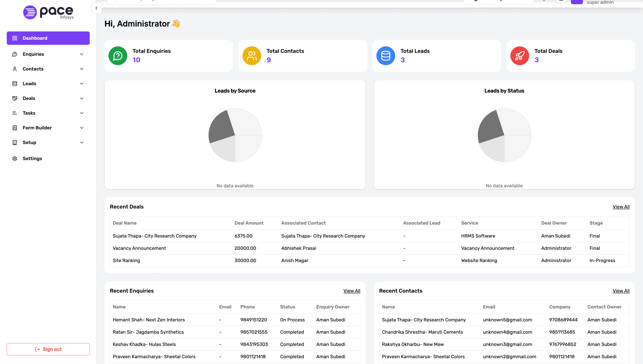
Task: Switch to the Dashboard menu item
Action: [x=35, y=38]
